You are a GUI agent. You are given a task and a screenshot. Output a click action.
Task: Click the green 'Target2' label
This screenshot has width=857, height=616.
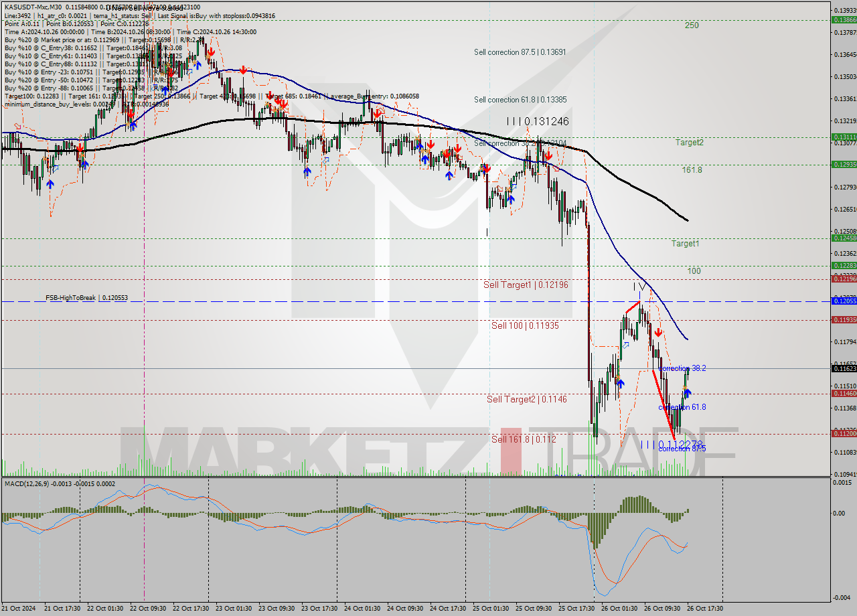689,143
